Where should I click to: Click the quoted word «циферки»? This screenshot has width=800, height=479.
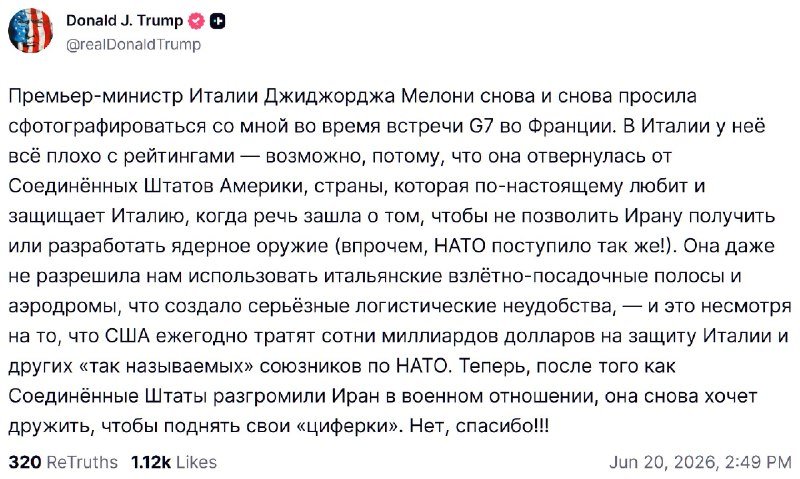349,426
